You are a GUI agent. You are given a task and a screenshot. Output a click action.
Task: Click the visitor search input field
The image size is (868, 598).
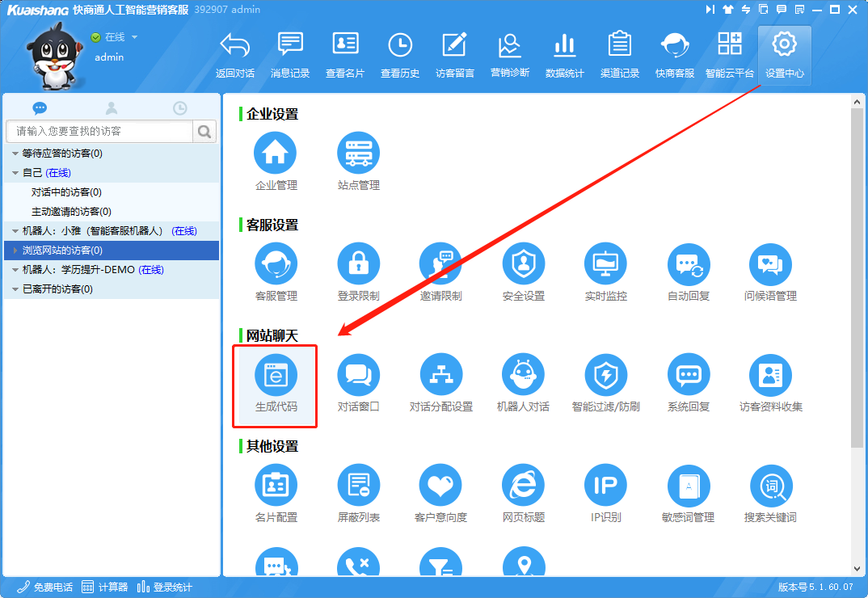click(99, 131)
